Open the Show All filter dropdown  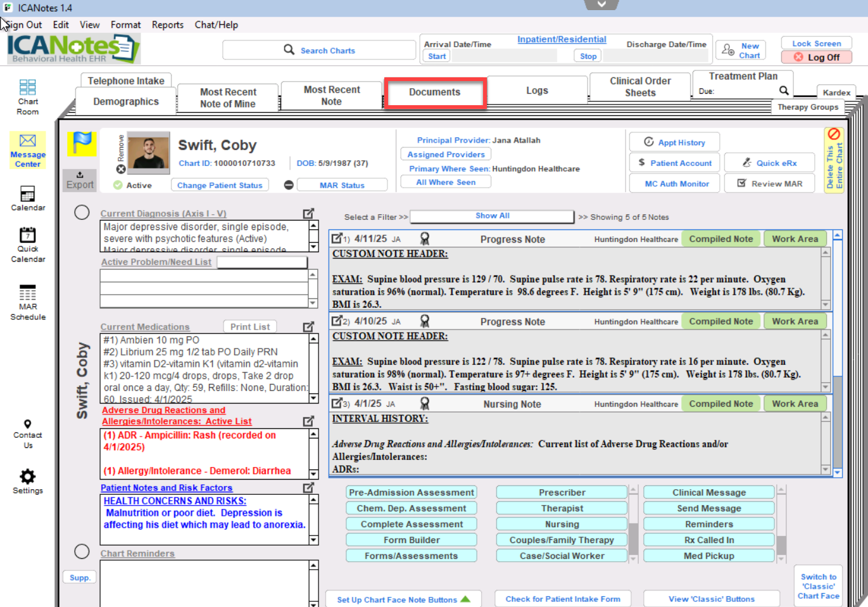point(492,216)
